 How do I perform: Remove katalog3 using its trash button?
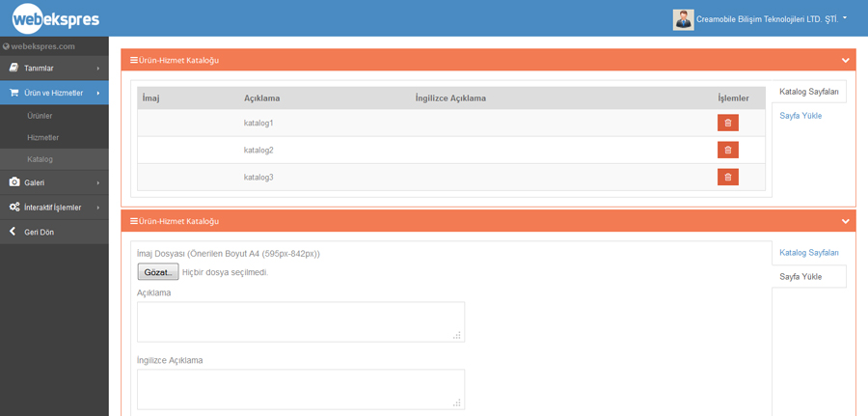727,177
